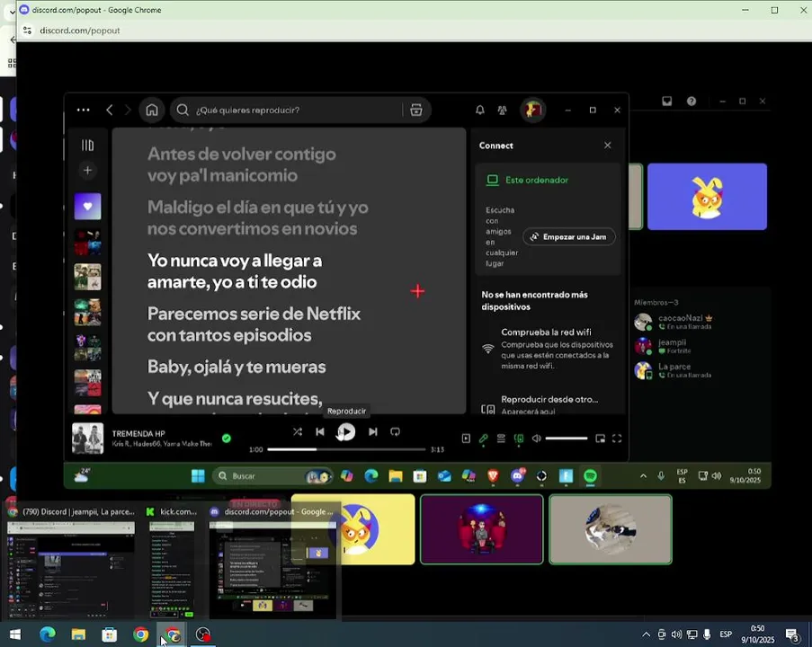Click the Spotify Reproducir play button
812x647 pixels.
coord(346,431)
